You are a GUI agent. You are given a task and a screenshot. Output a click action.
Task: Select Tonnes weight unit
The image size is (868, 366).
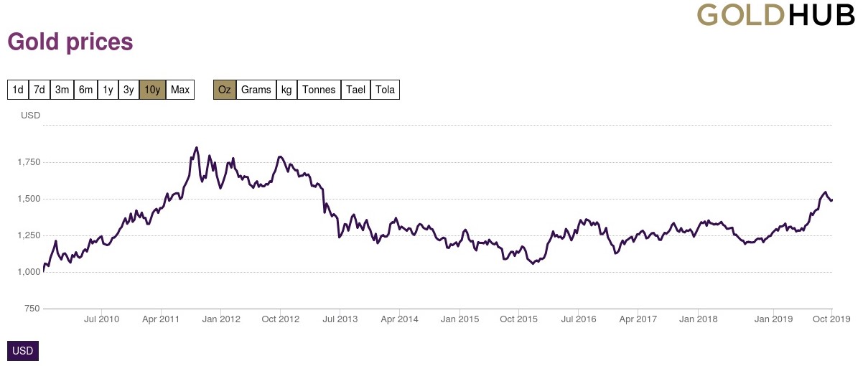pos(319,90)
